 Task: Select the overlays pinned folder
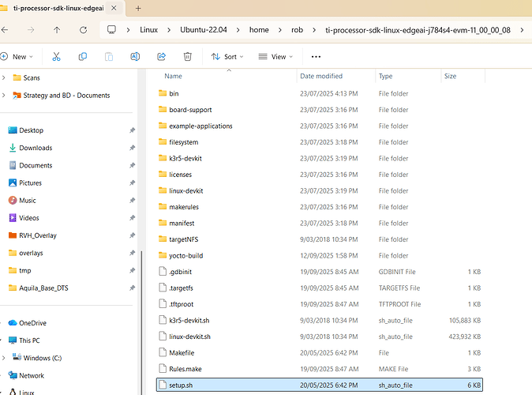click(x=31, y=253)
